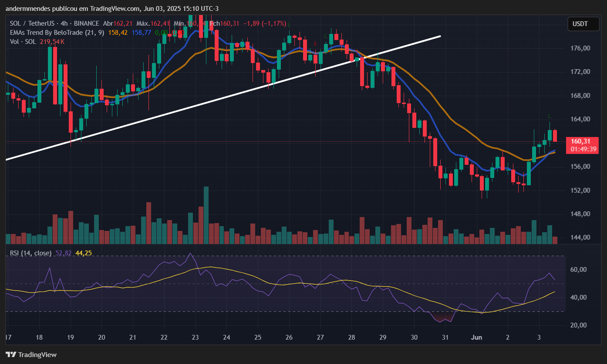This screenshot has height=364, width=607.
Task: Click the change value −1,89 (−1,17%)
Action: pyautogui.click(x=264, y=23)
